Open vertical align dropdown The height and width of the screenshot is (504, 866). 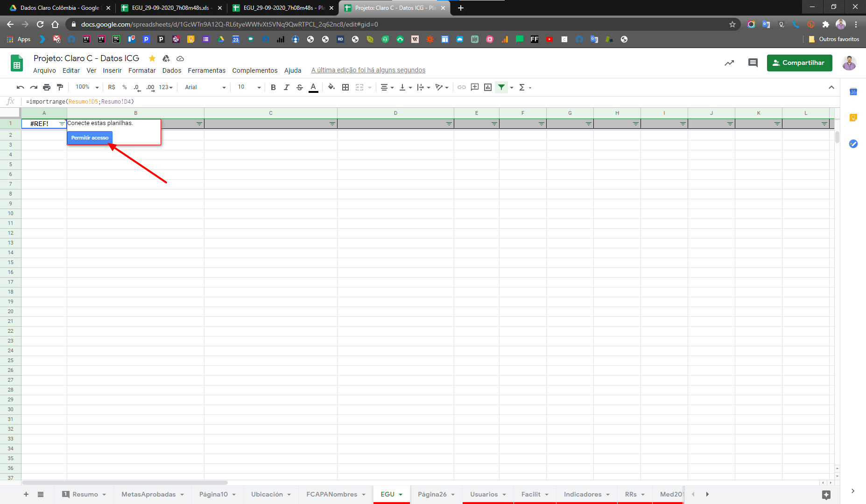(x=405, y=87)
